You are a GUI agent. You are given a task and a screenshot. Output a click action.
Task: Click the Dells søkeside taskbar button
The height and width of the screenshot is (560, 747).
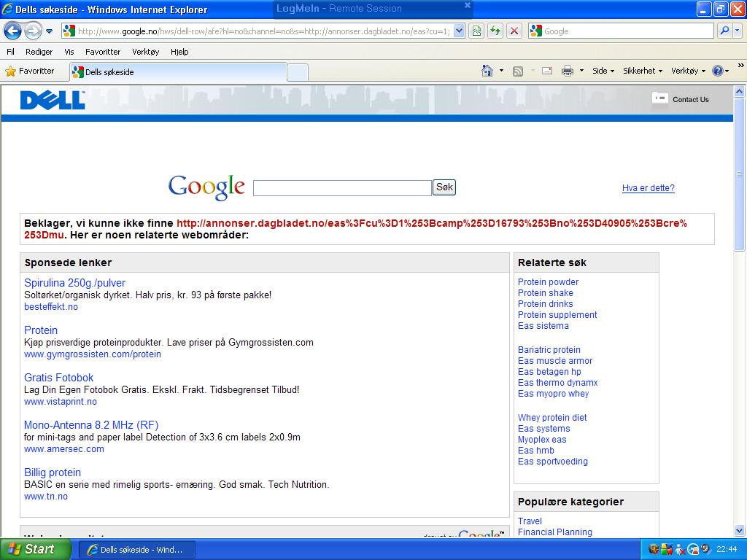point(136,550)
